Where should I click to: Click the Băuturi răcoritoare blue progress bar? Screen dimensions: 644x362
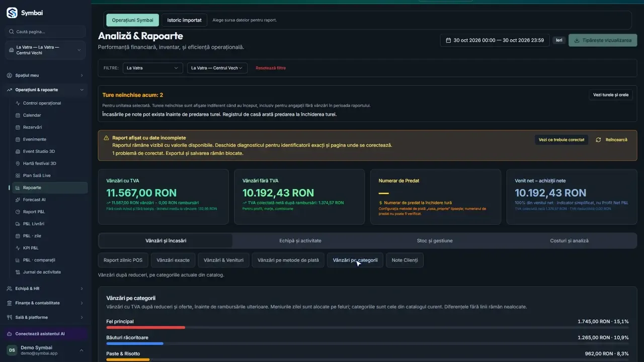click(x=135, y=343)
